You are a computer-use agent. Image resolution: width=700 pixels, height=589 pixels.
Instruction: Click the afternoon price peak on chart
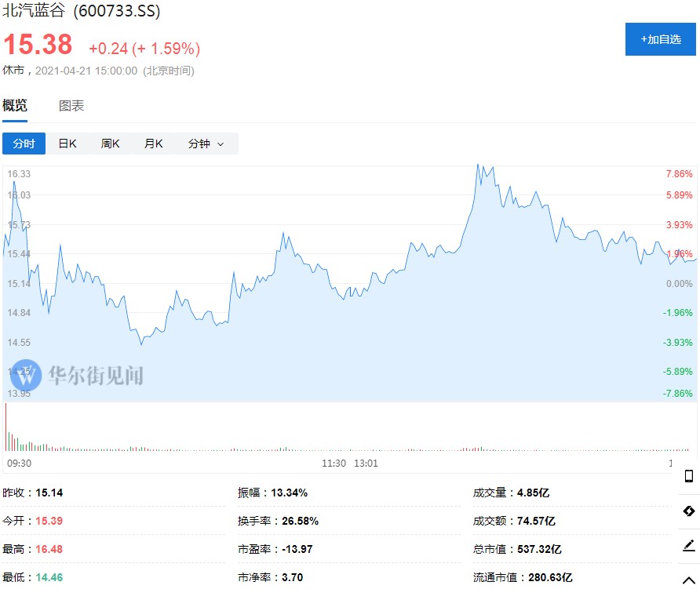478,165
